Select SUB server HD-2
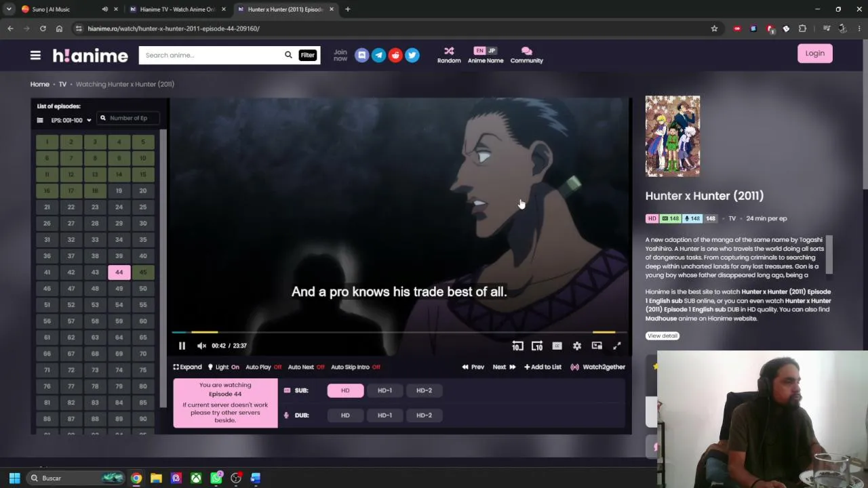 tap(424, 390)
